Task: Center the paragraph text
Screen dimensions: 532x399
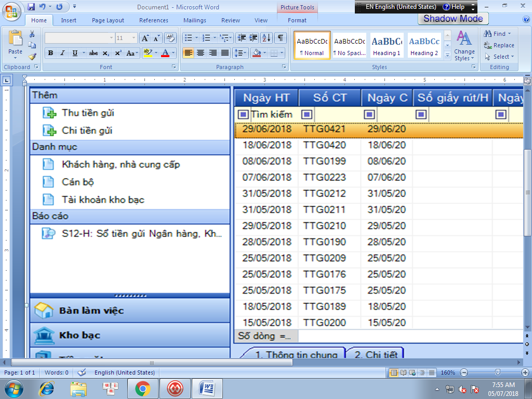Action: (201, 53)
